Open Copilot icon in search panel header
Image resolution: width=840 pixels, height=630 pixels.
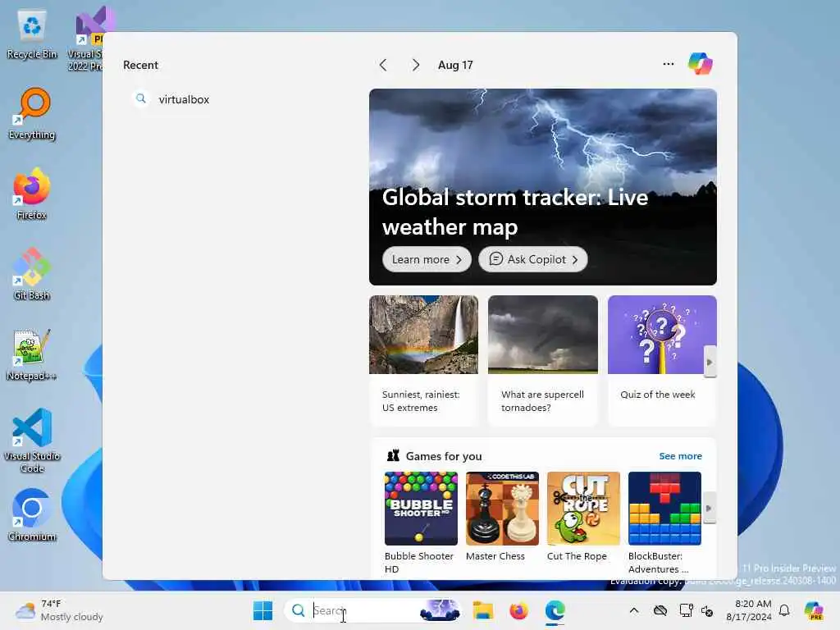tap(700, 64)
